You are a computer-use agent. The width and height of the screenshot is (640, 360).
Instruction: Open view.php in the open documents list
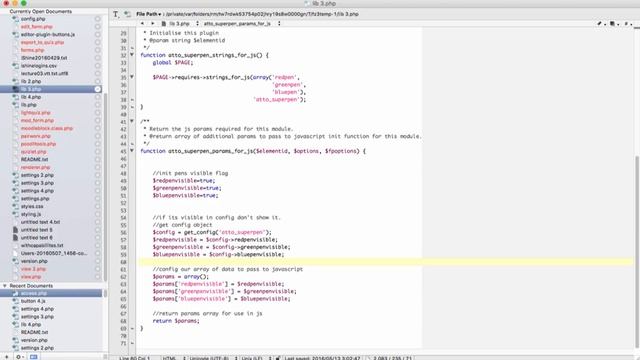click(x=31, y=277)
